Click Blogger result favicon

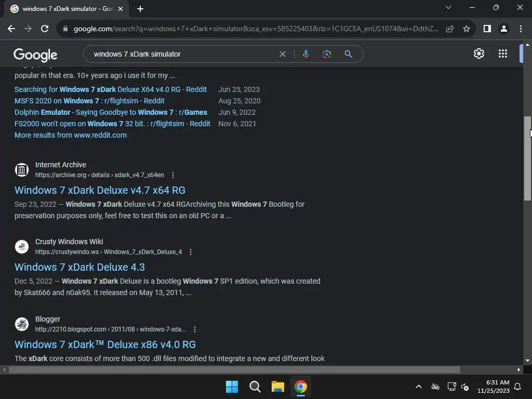(22, 324)
